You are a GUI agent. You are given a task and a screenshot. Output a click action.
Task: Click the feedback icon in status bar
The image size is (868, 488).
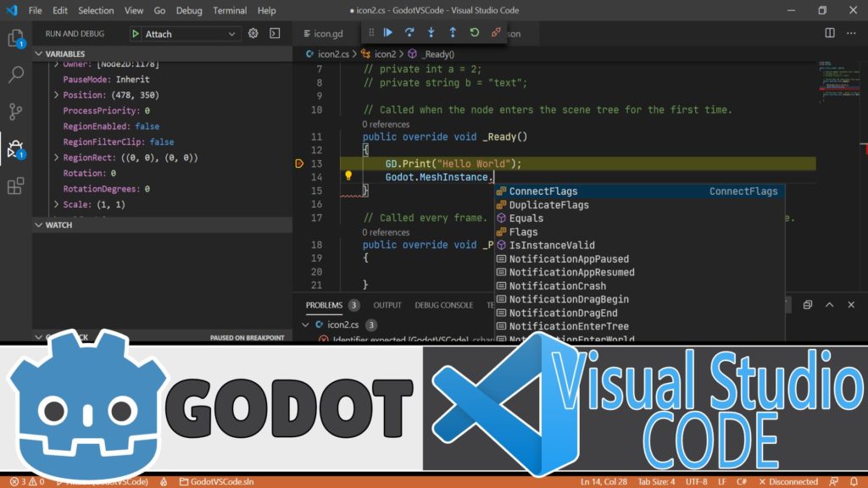834,482
